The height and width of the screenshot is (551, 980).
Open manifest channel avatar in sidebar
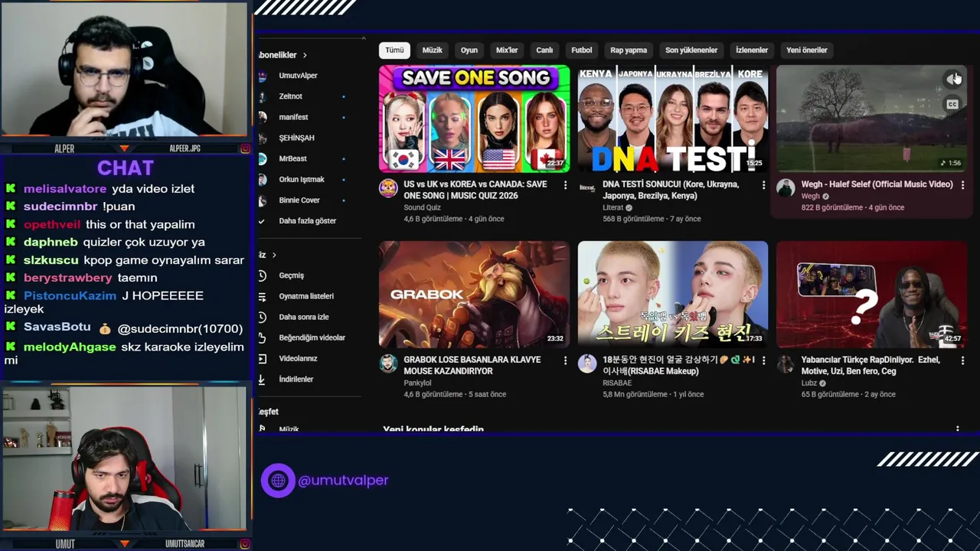pyautogui.click(x=263, y=117)
